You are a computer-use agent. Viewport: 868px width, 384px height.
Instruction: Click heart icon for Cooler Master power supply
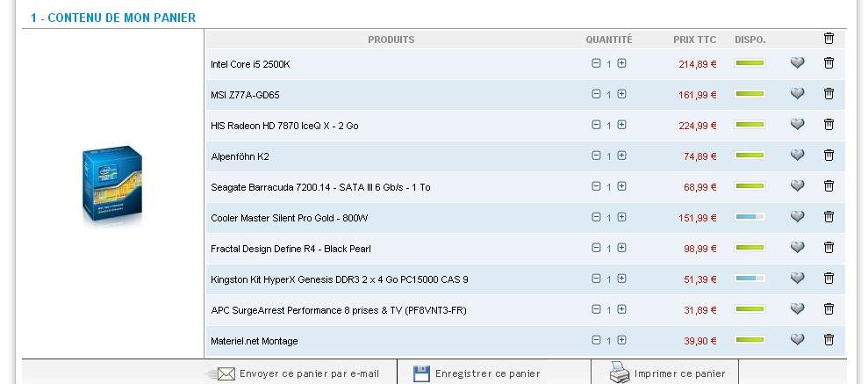click(x=797, y=217)
